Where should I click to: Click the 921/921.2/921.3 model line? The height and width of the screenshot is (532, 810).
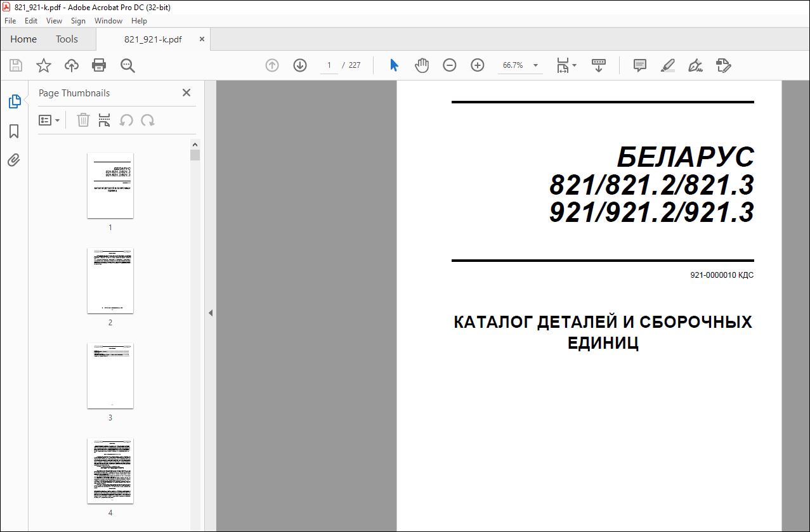(x=651, y=212)
